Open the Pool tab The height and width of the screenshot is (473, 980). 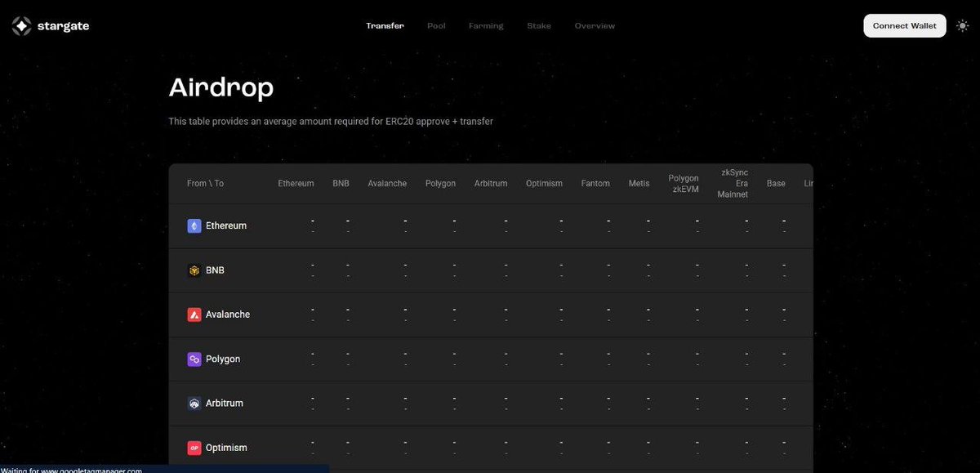[x=436, y=26]
